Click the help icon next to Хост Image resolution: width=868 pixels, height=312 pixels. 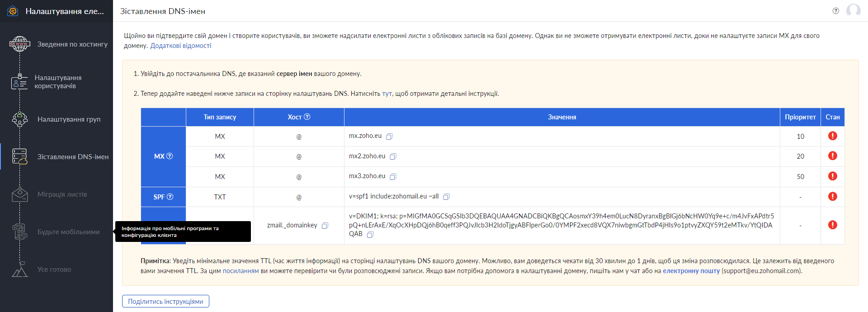point(307,117)
